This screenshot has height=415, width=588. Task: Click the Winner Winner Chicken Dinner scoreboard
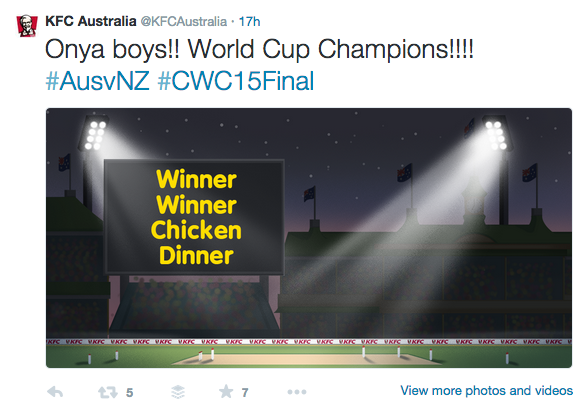pos(194,217)
